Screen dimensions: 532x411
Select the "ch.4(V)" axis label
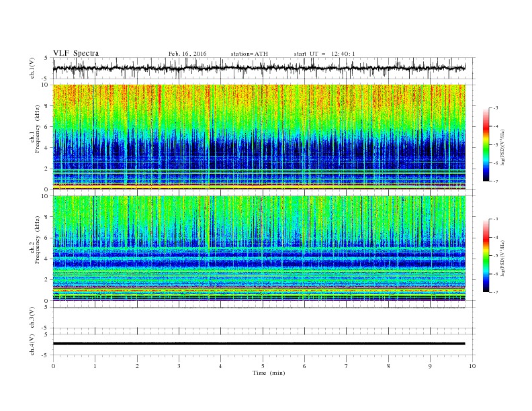[32, 345]
